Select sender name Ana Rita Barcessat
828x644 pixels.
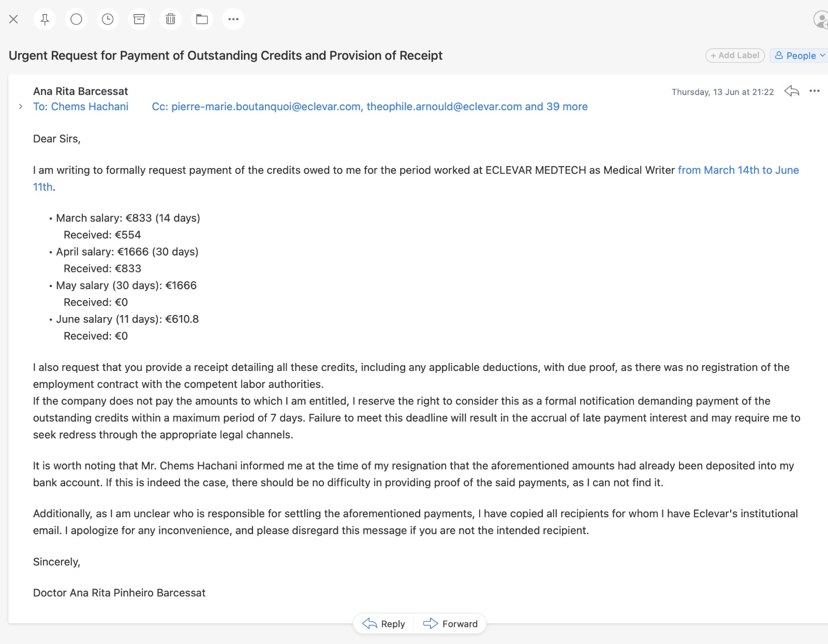click(x=81, y=92)
